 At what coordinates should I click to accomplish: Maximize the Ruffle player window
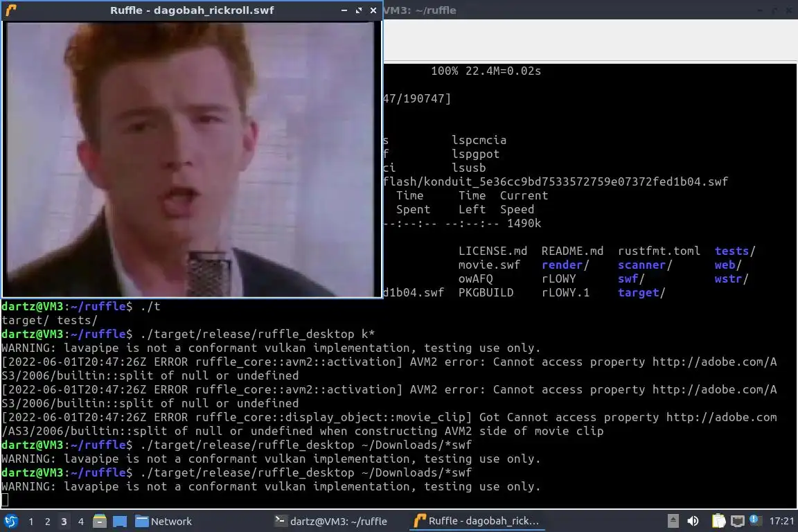click(359, 10)
